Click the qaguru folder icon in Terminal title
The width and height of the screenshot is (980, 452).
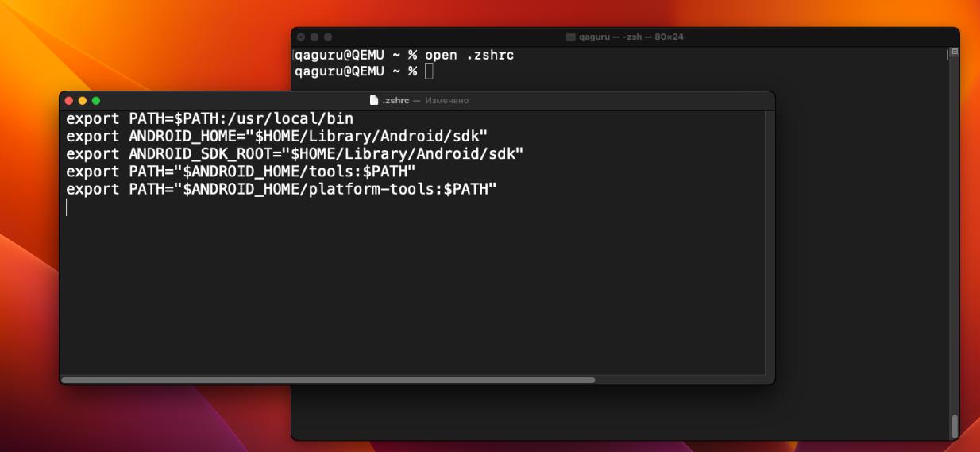pyautogui.click(x=570, y=37)
